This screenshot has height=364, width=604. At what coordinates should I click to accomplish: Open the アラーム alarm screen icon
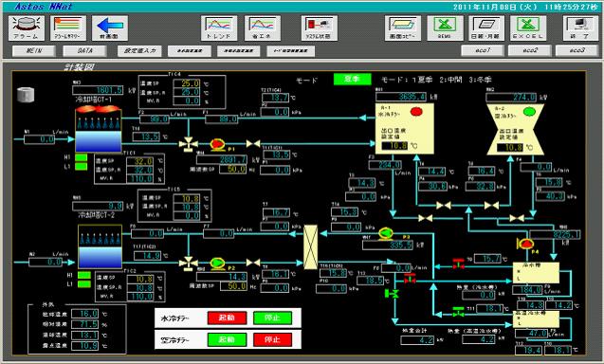point(27,28)
